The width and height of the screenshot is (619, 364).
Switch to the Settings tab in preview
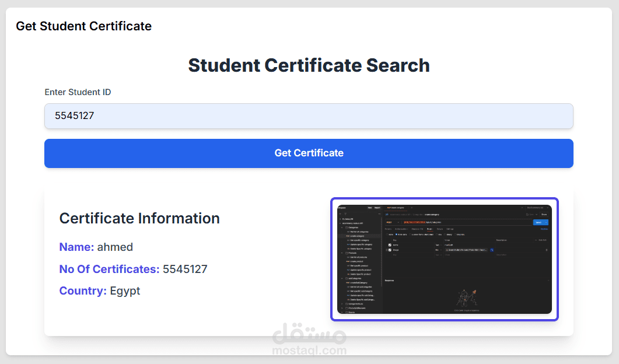(x=450, y=229)
